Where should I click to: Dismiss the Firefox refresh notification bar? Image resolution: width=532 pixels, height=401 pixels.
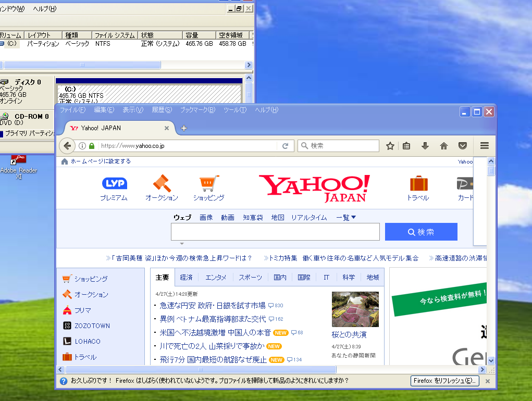tap(488, 381)
